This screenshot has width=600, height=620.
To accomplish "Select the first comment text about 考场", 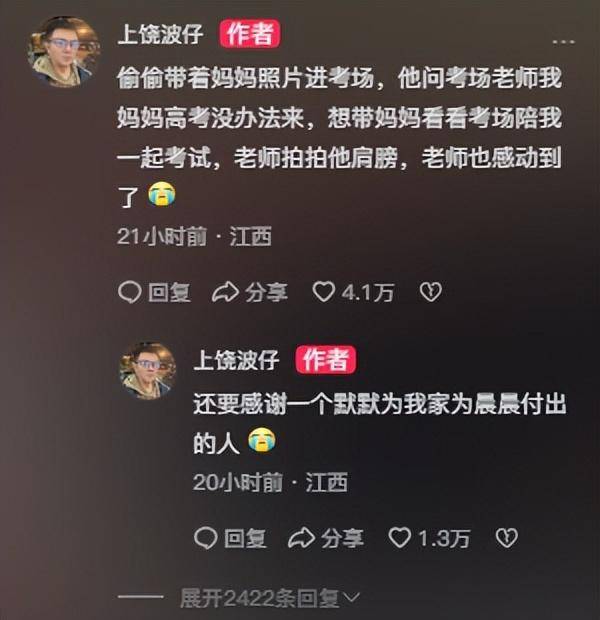I will click(x=339, y=137).
